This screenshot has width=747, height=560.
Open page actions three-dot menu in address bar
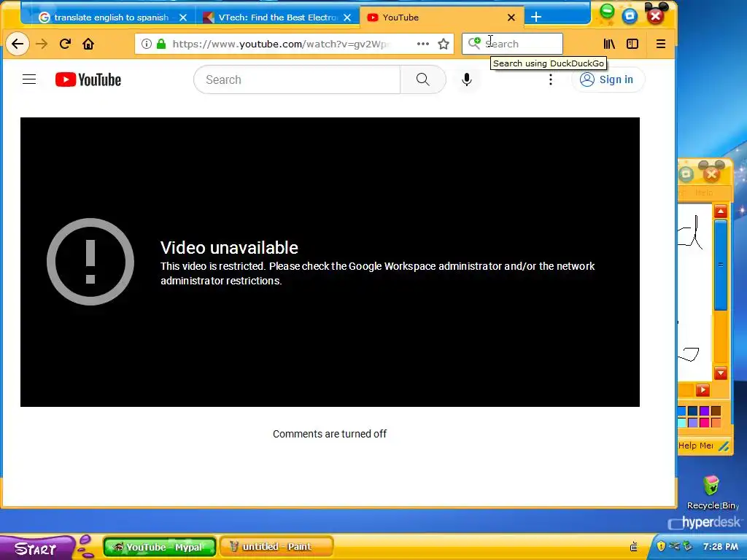pyautogui.click(x=422, y=44)
